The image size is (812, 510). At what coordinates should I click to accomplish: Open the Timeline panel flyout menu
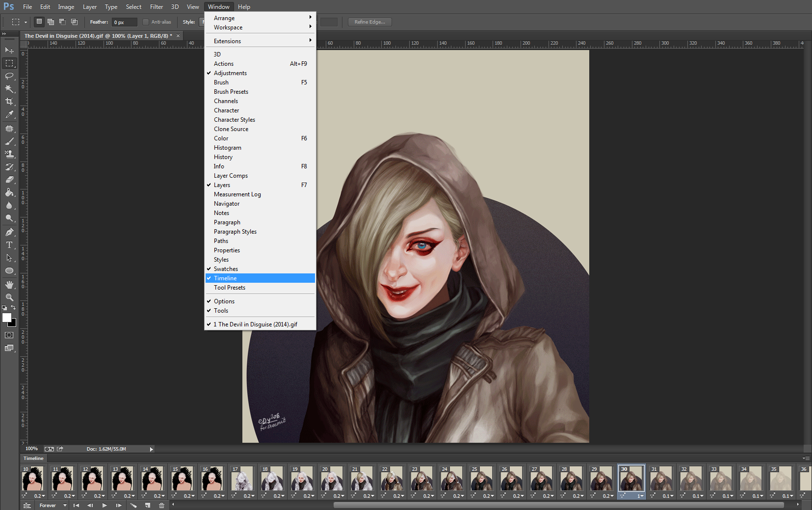point(806,458)
